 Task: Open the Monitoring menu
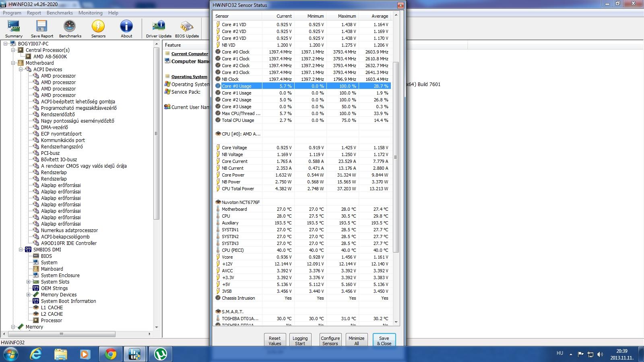tap(90, 13)
